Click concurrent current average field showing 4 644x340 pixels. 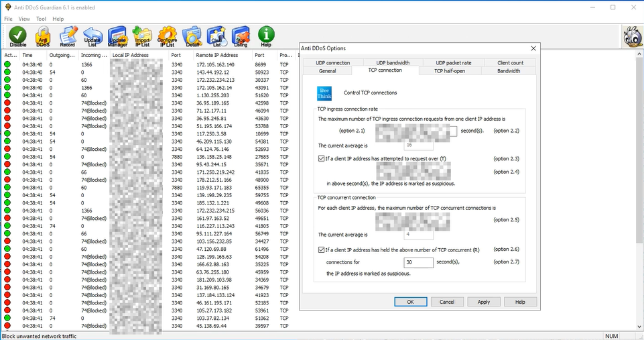(419, 235)
